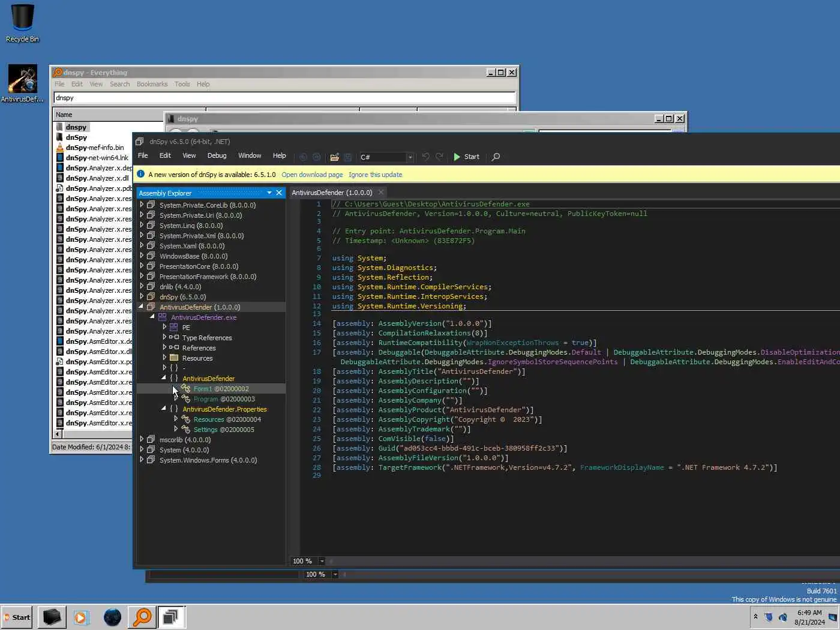Open the Window menu

click(x=250, y=155)
